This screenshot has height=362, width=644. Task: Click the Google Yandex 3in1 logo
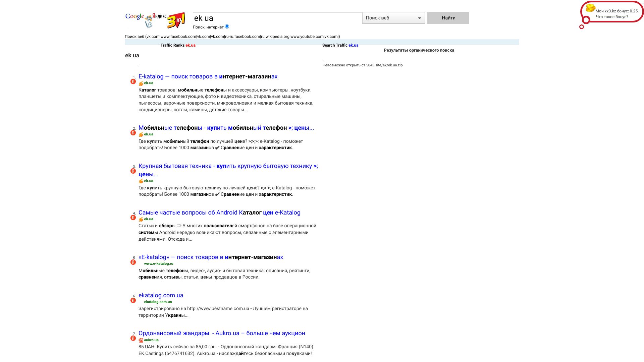click(x=155, y=20)
